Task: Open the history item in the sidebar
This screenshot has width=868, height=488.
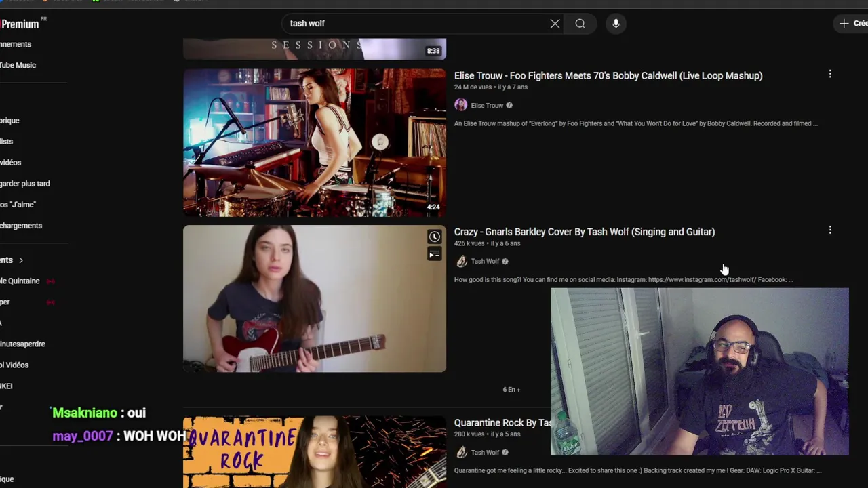Action: (x=10, y=121)
